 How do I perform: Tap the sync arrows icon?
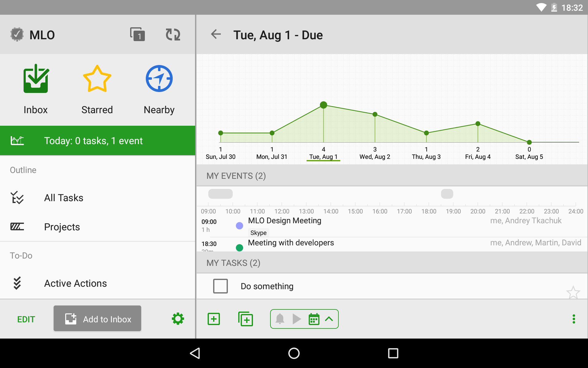[x=173, y=35]
